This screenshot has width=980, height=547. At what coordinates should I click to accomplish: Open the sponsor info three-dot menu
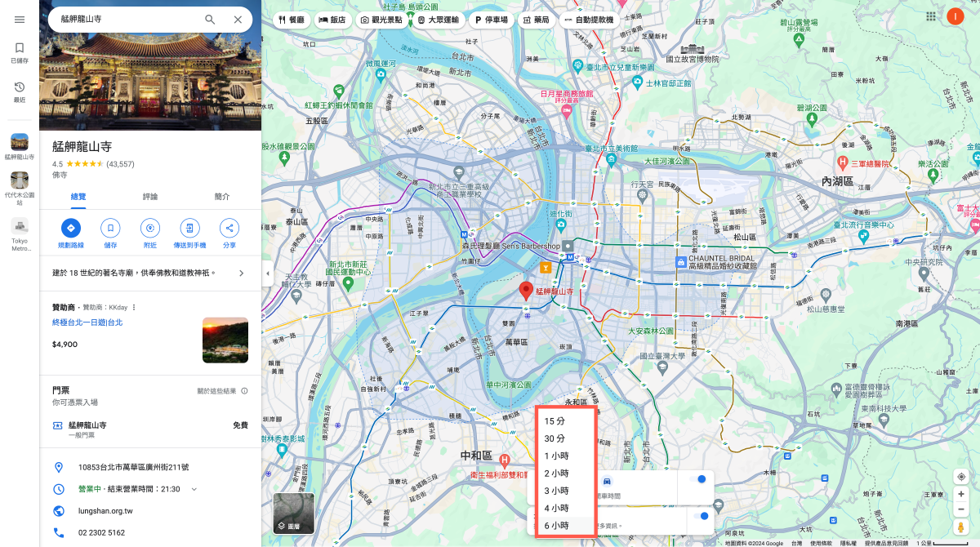coord(134,308)
